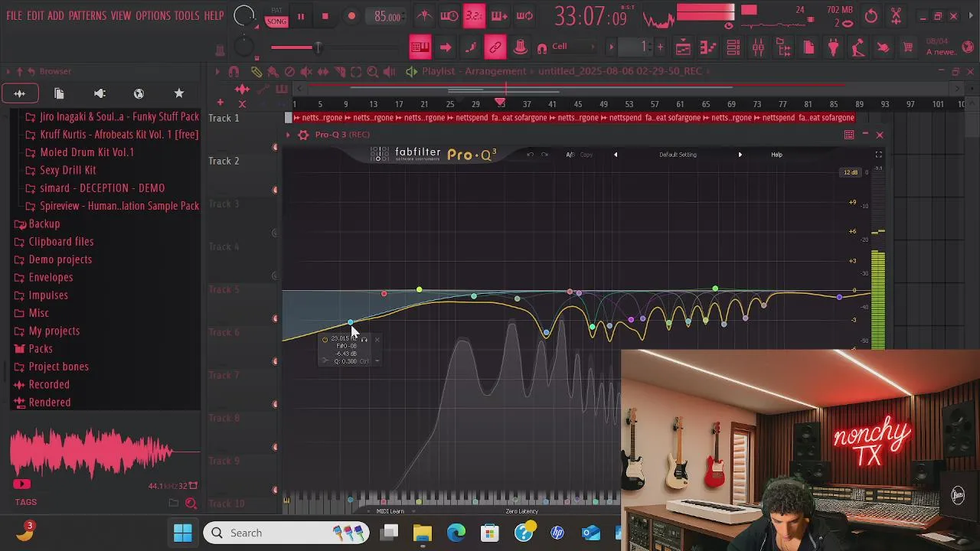This screenshot has height=551, width=980.
Task: Open the Zero Latency processing mode menu
Action: (x=521, y=511)
